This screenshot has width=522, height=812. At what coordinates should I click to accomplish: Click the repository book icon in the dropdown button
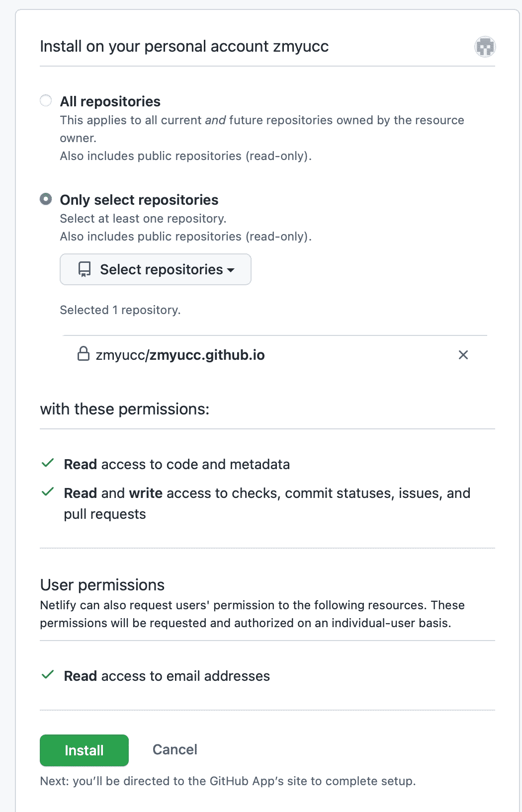pyautogui.click(x=85, y=269)
